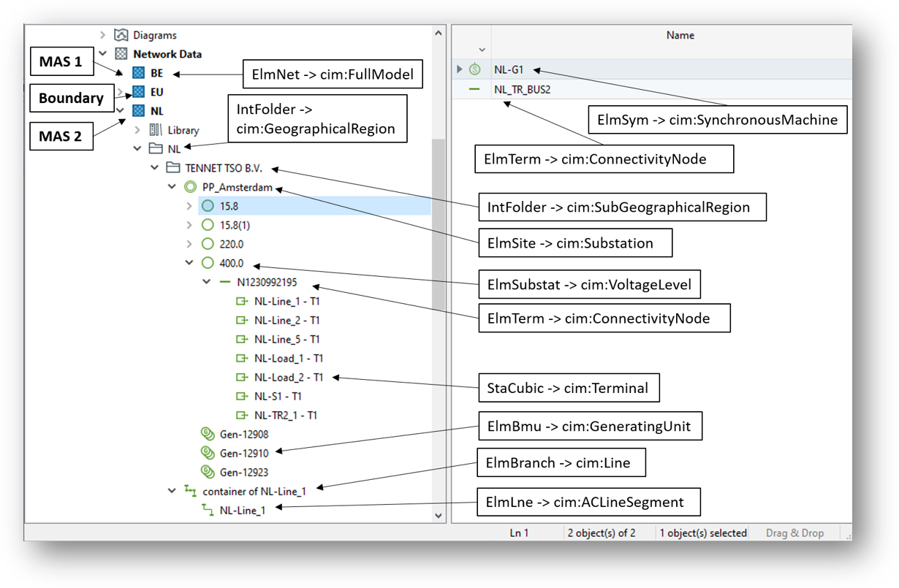Viewport: 899px width, 588px height.
Task: Collapse the TENNET TSO B.V. folder
Action: (x=154, y=168)
